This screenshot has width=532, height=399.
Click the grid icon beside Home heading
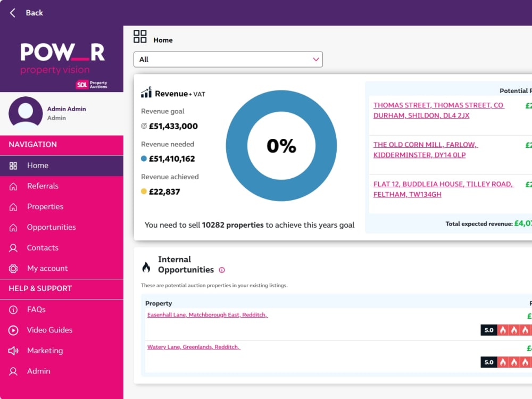(140, 36)
